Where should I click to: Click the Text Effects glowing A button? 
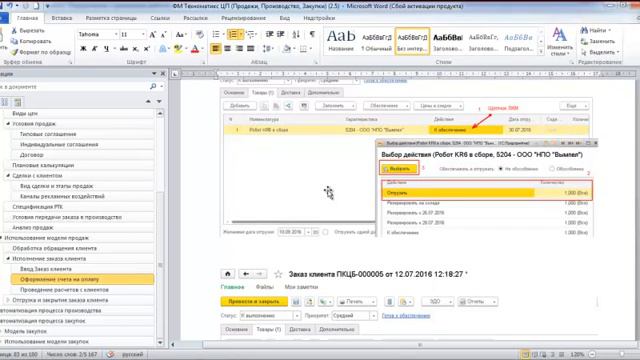coord(163,49)
